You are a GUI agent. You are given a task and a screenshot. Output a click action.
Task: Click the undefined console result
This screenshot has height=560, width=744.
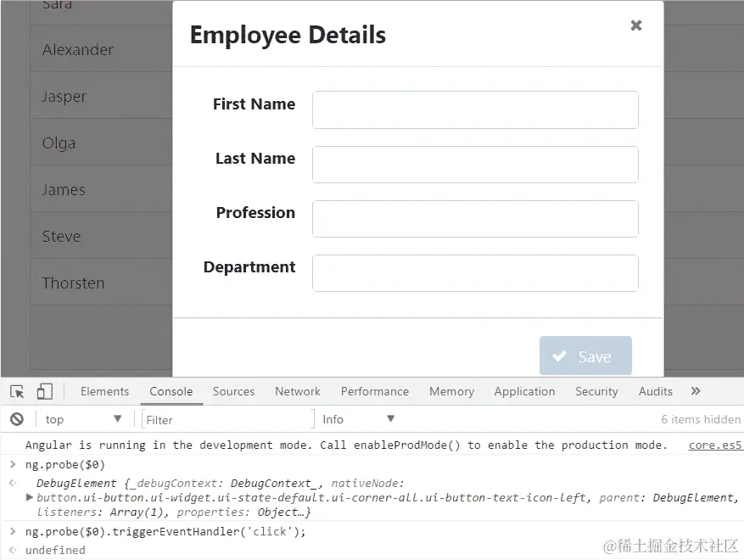55,550
